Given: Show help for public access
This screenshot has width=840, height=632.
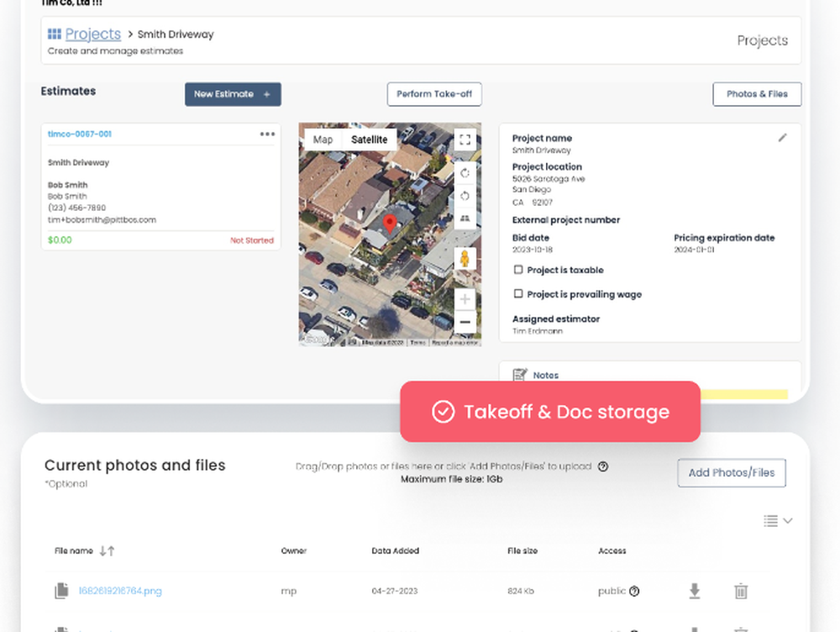Looking at the screenshot, I should coord(634,591).
